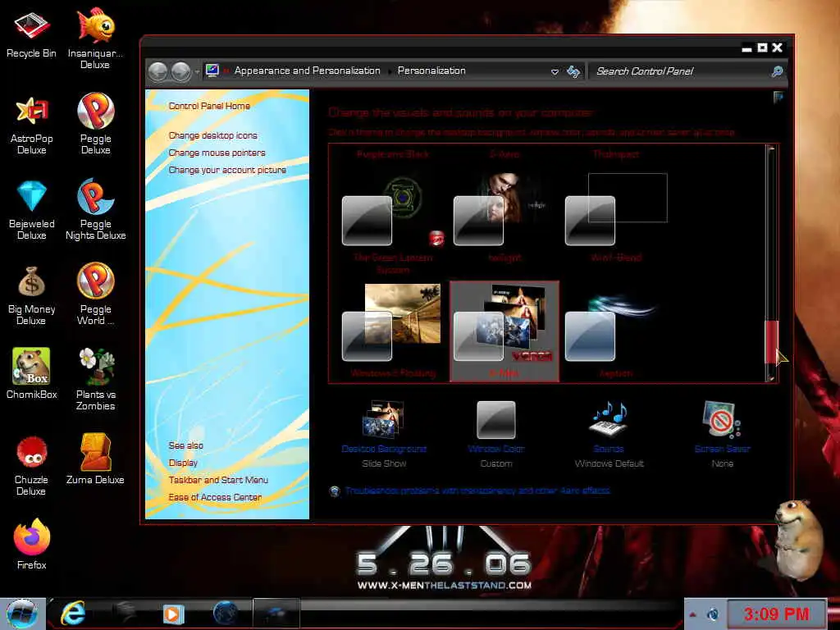Click the theme list scroll-up arrow
This screenshot has height=630, width=840.
771,149
